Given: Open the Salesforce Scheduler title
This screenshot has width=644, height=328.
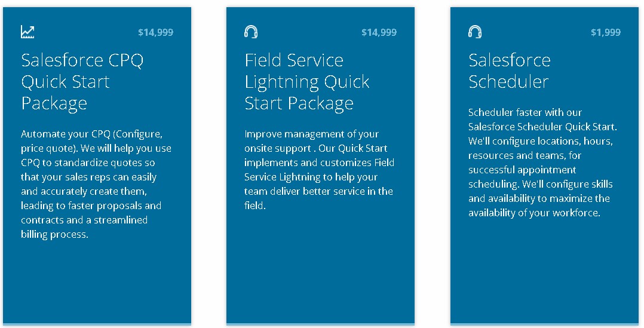Looking at the screenshot, I should (509, 70).
